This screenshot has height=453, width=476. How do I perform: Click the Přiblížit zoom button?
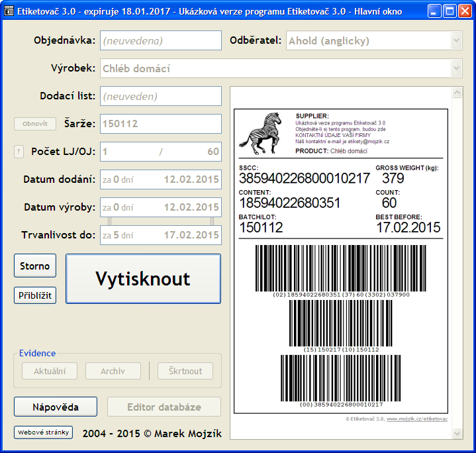(x=35, y=295)
